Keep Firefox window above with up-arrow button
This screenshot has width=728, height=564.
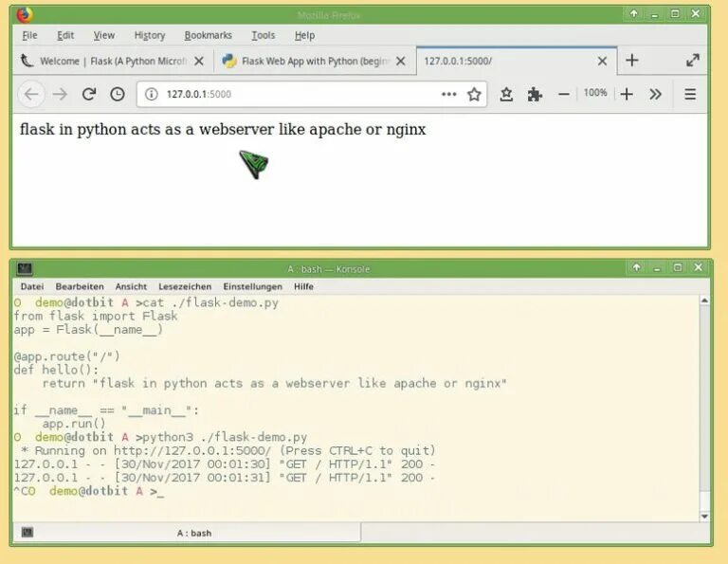[634, 14]
